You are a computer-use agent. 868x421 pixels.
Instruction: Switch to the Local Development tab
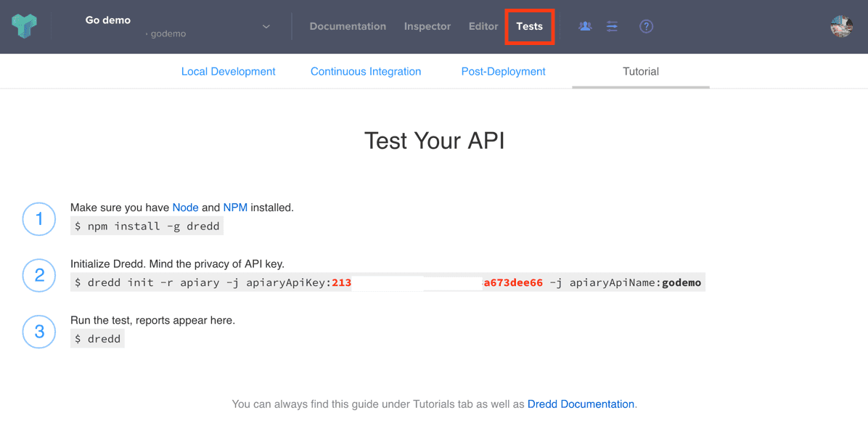[x=228, y=71]
